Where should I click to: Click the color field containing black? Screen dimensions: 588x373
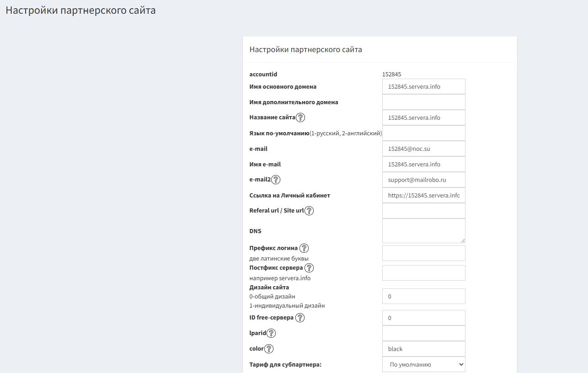(x=423, y=349)
